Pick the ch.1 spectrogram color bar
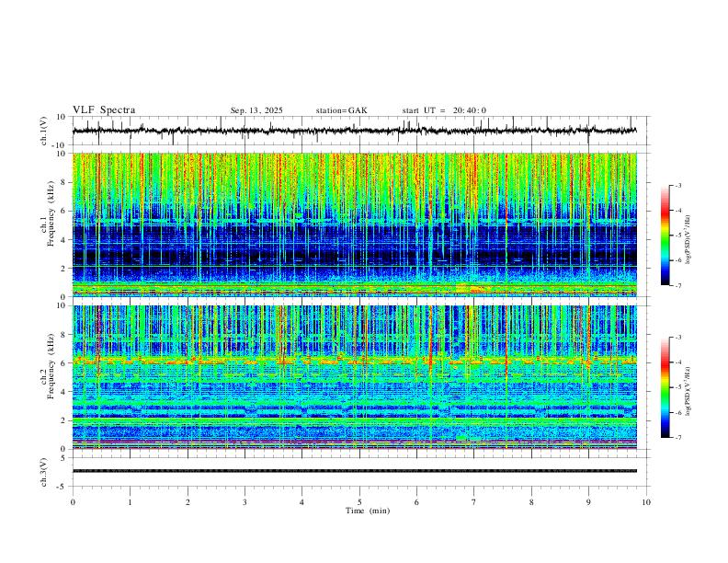 coord(665,236)
